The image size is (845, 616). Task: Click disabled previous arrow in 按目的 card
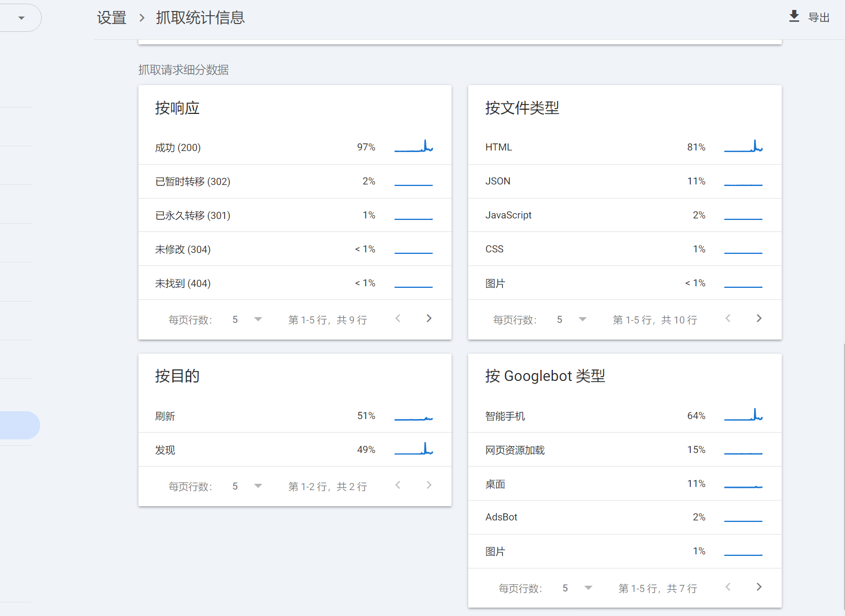coord(398,485)
